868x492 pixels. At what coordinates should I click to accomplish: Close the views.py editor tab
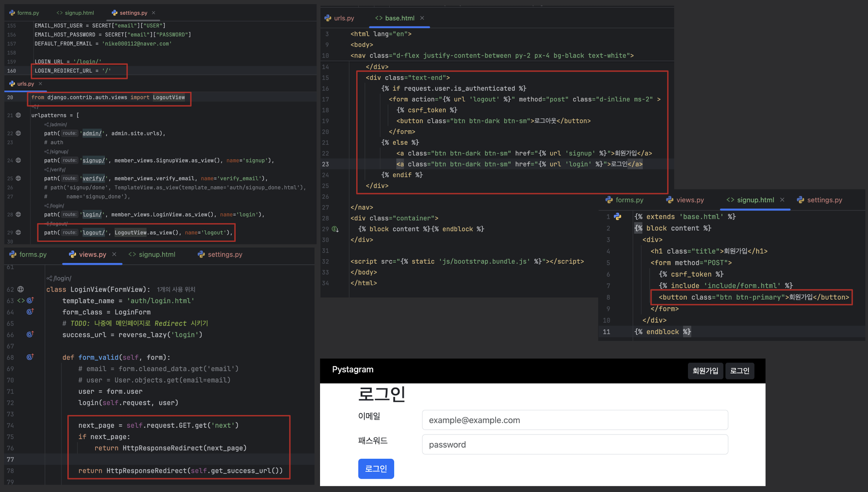point(114,255)
